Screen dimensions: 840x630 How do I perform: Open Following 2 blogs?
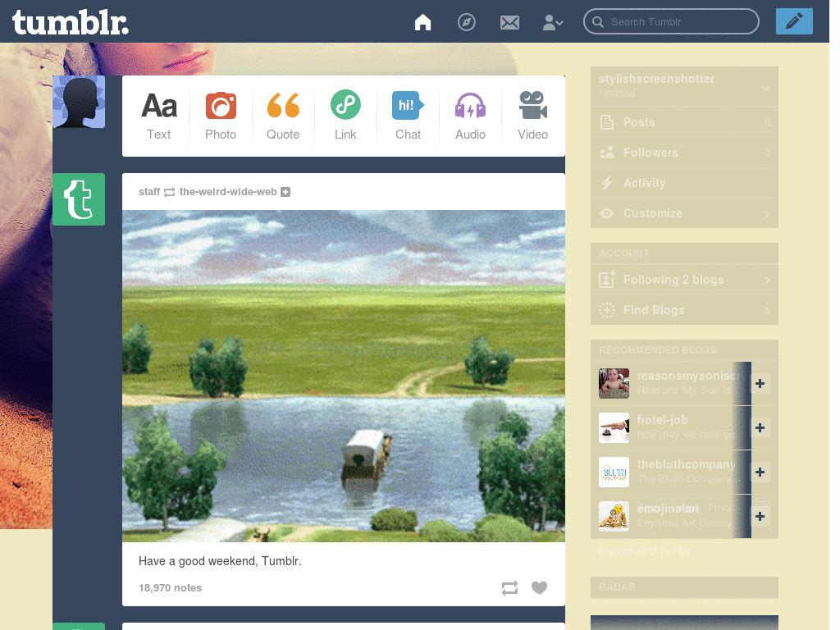pos(684,280)
